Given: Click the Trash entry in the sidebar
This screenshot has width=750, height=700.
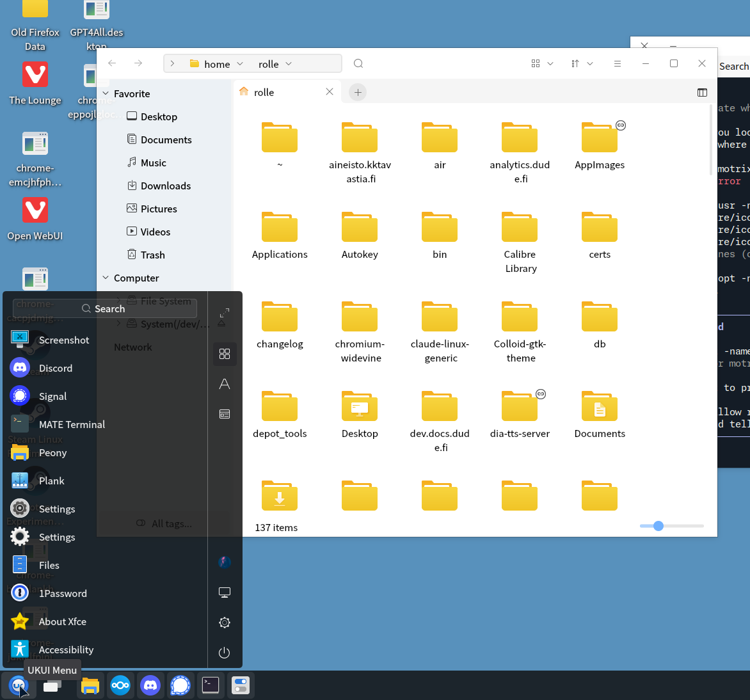Looking at the screenshot, I should [152, 255].
